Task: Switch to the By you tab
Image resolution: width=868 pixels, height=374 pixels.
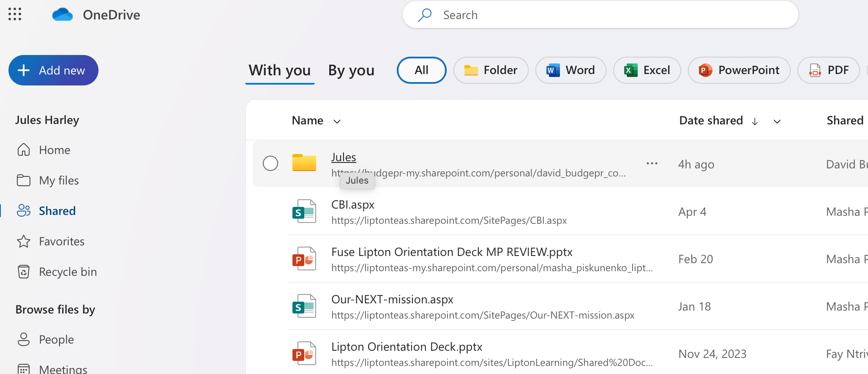Action: [351, 70]
